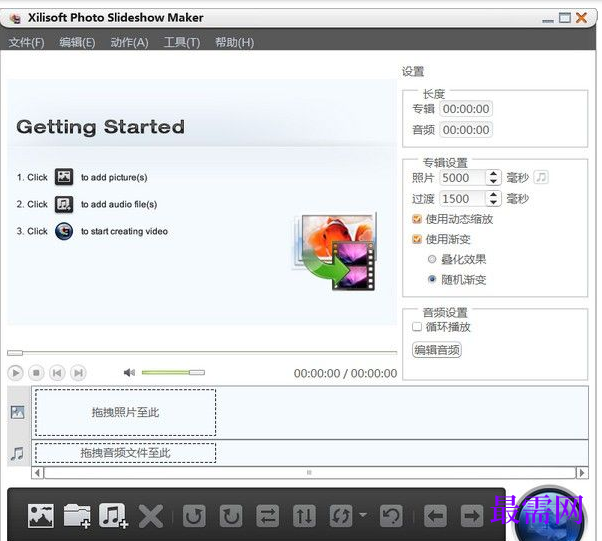
Task: Stop the preview playback
Action: click(36, 373)
